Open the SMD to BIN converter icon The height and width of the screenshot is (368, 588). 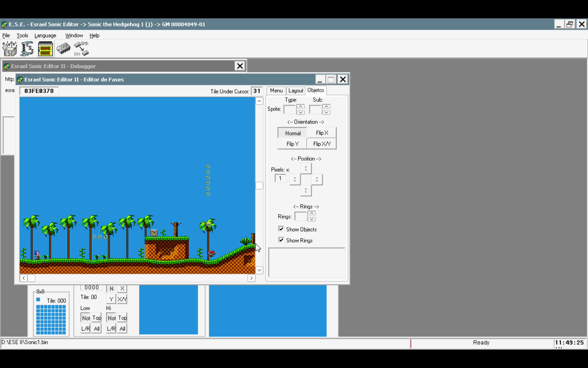[81, 49]
